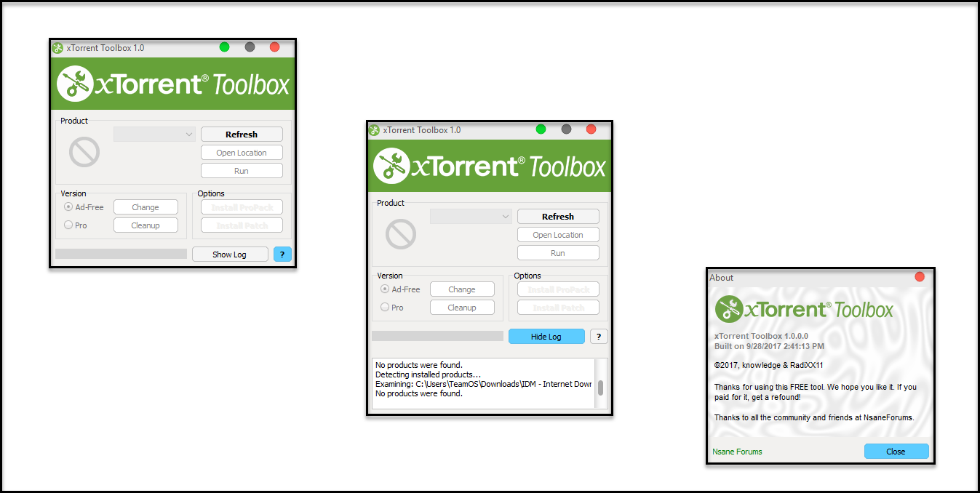The image size is (980, 493).
Task: Click Change button in small Toolbox window
Action: 146,207
